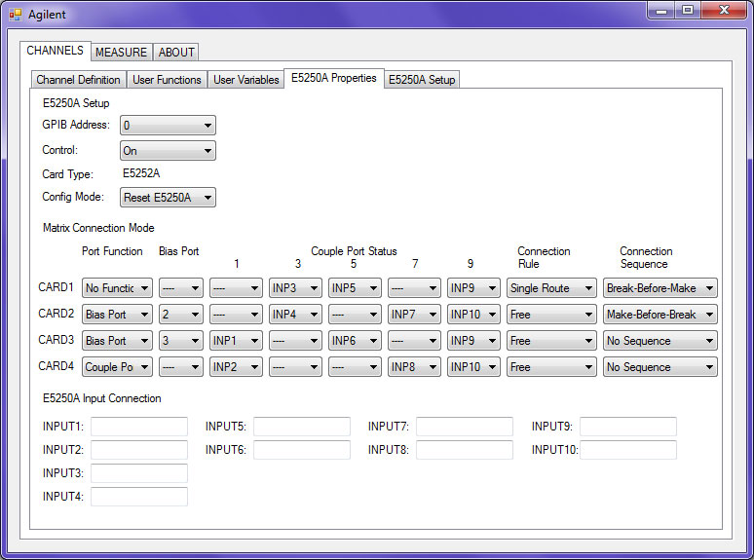Screen dimensions: 754x560
Task: Open CARD3 couple port INP6 dropdown
Action: (x=355, y=341)
